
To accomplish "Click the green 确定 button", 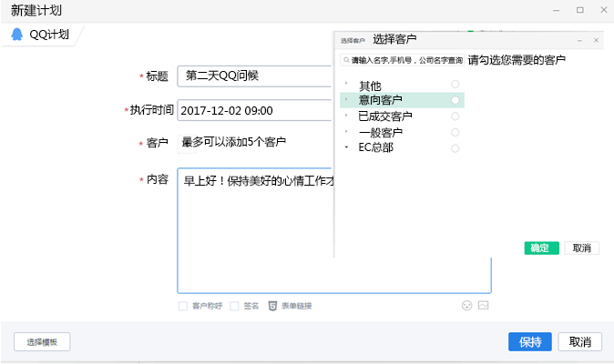I will pos(541,248).
